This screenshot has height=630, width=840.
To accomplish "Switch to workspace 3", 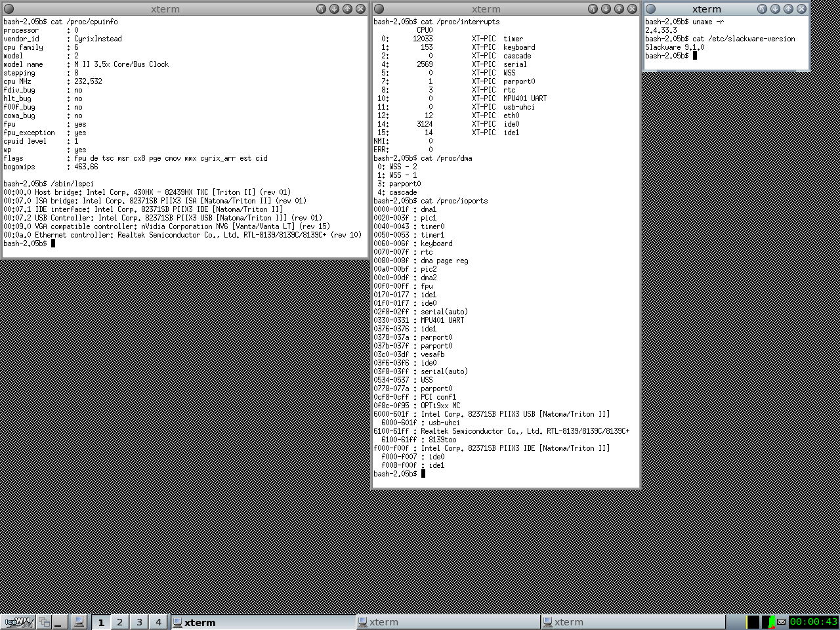I will tap(139, 621).
